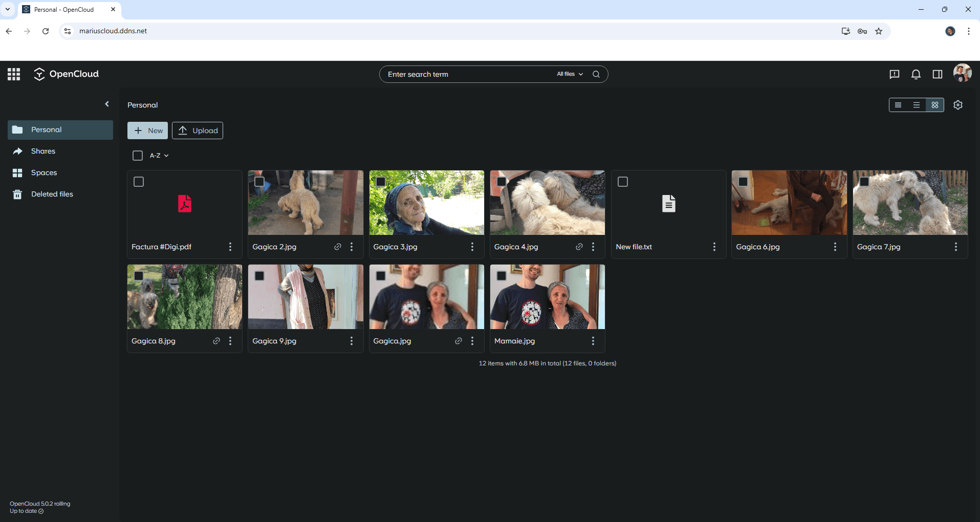
Task: Collapse the left navigation sidebar
Action: tap(107, 104)
